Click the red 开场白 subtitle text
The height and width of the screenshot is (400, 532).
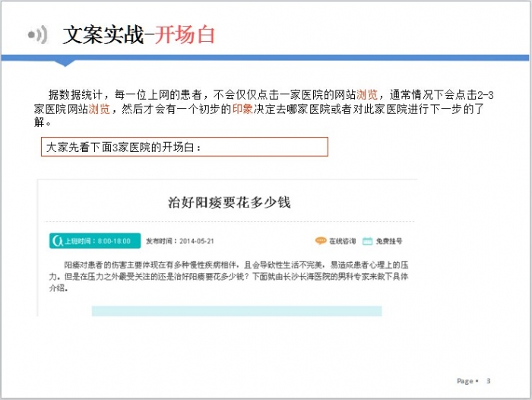tap(185, 35)
